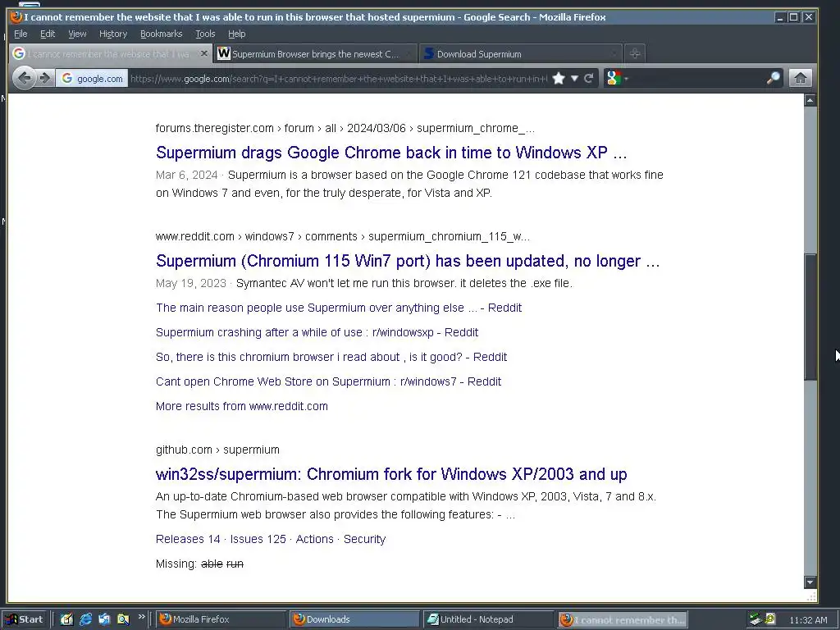Image resolution: width=840 pixels, height=630 pixels.
Task: Click the scrollbar up arrow
Action: (x=810, y=100)
